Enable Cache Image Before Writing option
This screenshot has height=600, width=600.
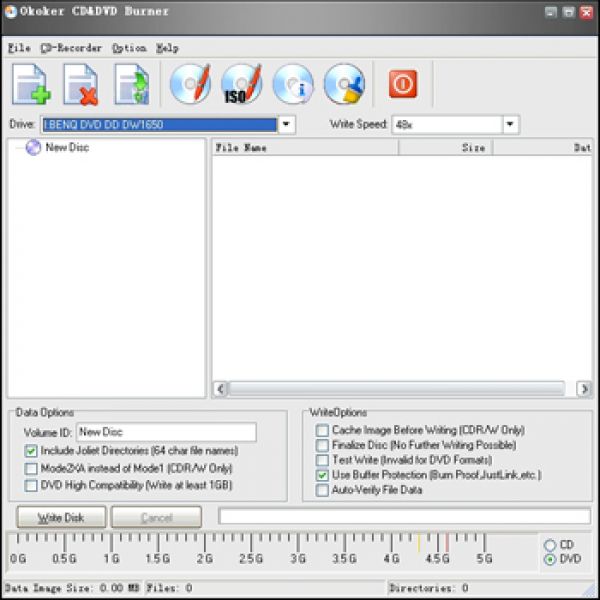point(322,430)
